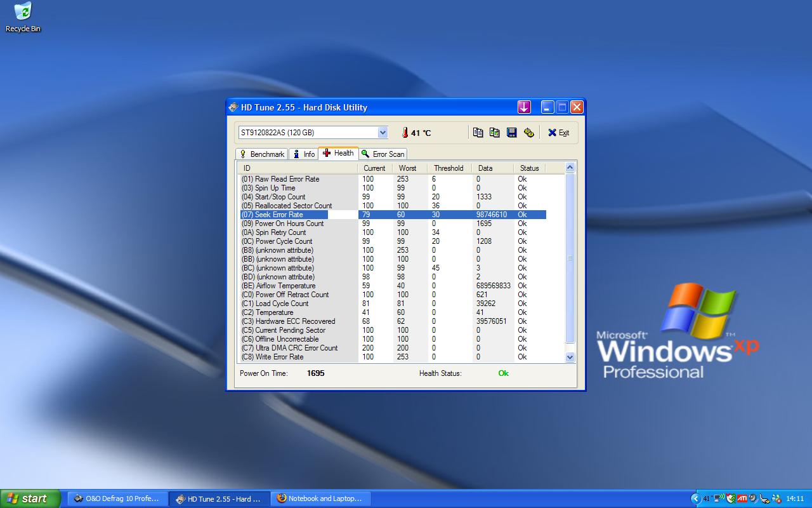Click the security shield tray icon
The height and width of the screenshot is (508, 812).
click(731, 498)
